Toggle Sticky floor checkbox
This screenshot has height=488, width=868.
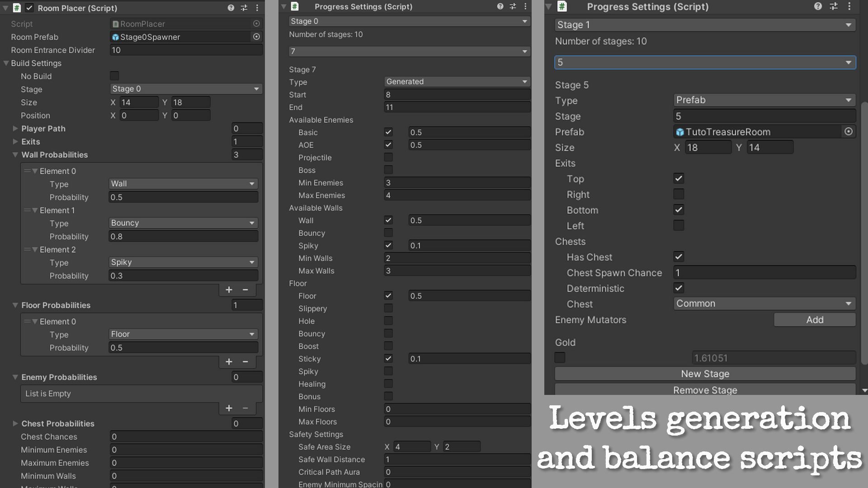388,358
